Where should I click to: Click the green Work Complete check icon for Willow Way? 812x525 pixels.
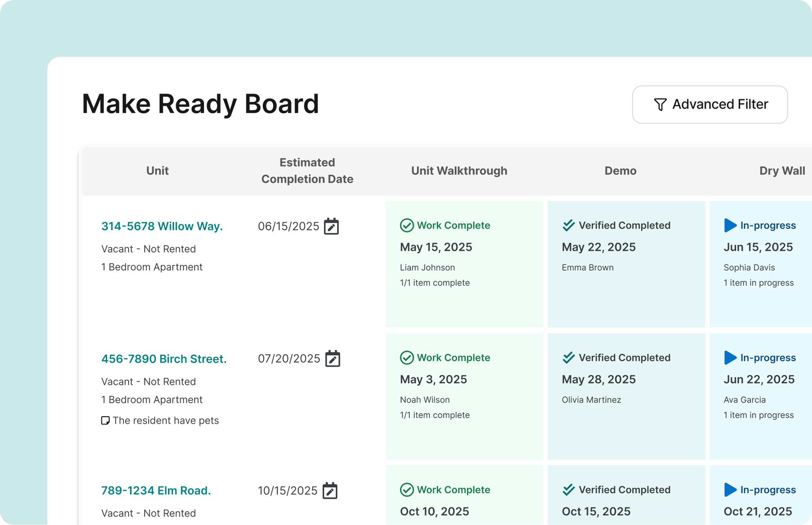[406, 225]
